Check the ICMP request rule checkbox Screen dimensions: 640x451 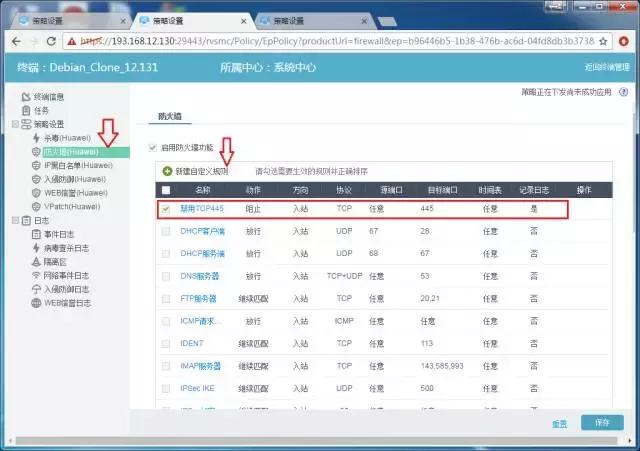(166, 322)
